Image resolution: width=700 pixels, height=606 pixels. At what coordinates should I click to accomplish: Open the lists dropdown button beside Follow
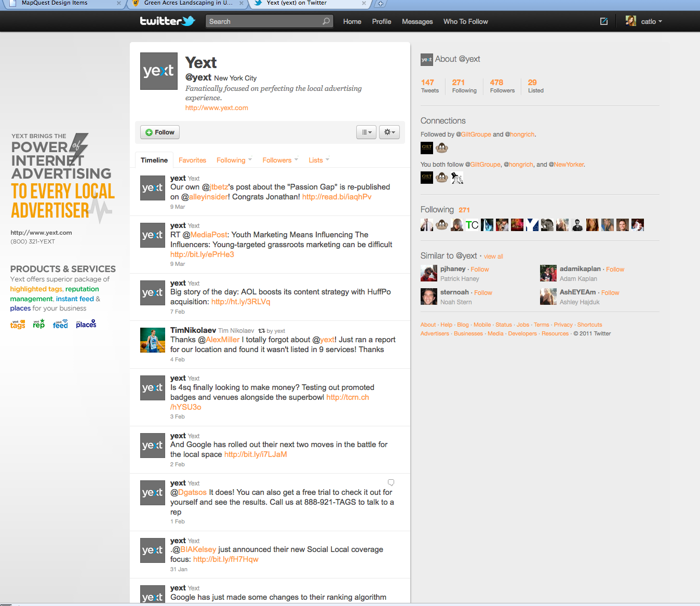pyautogui.click(x=366, y=132)
